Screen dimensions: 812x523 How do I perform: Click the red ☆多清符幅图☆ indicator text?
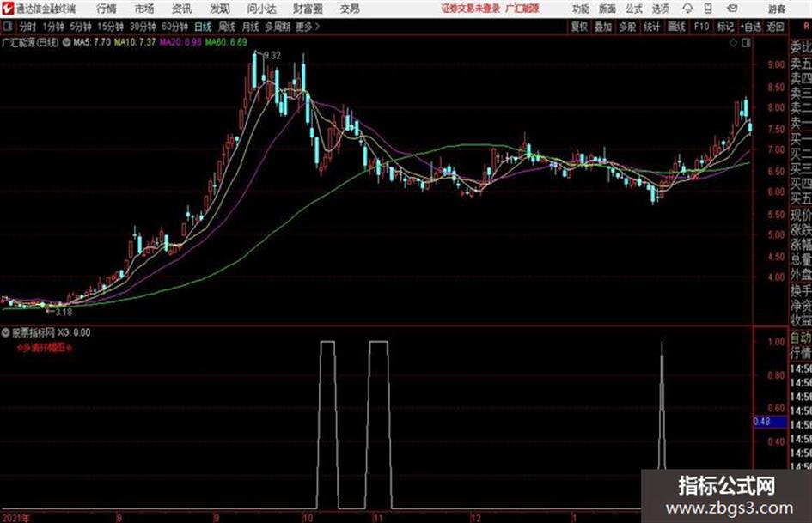(x=44, y=348)
